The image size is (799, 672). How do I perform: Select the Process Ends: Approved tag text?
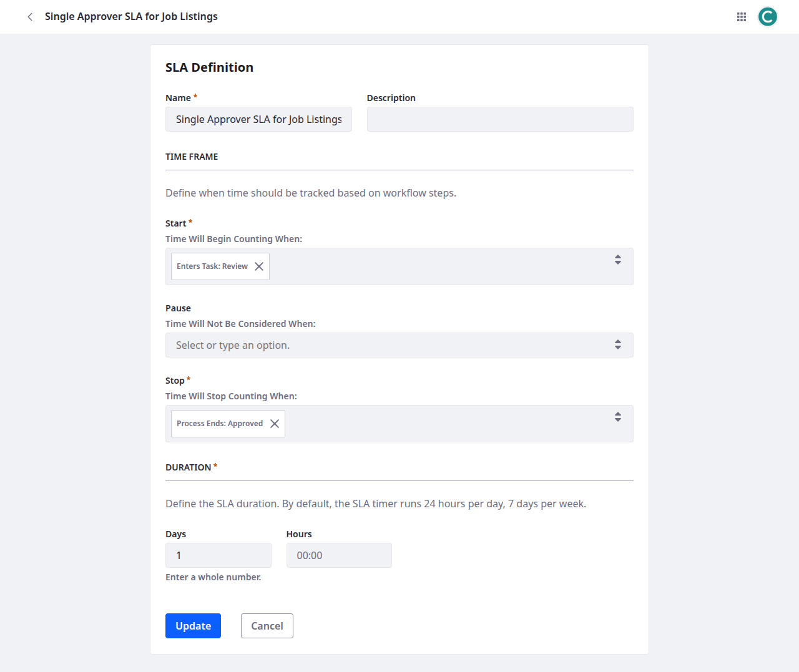219,424
